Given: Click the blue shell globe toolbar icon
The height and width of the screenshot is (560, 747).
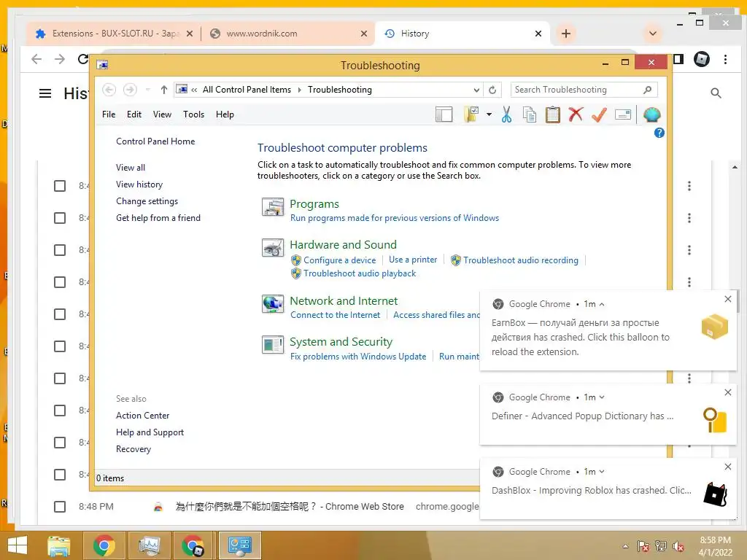Looking at the screenshot, I should 651,114.
